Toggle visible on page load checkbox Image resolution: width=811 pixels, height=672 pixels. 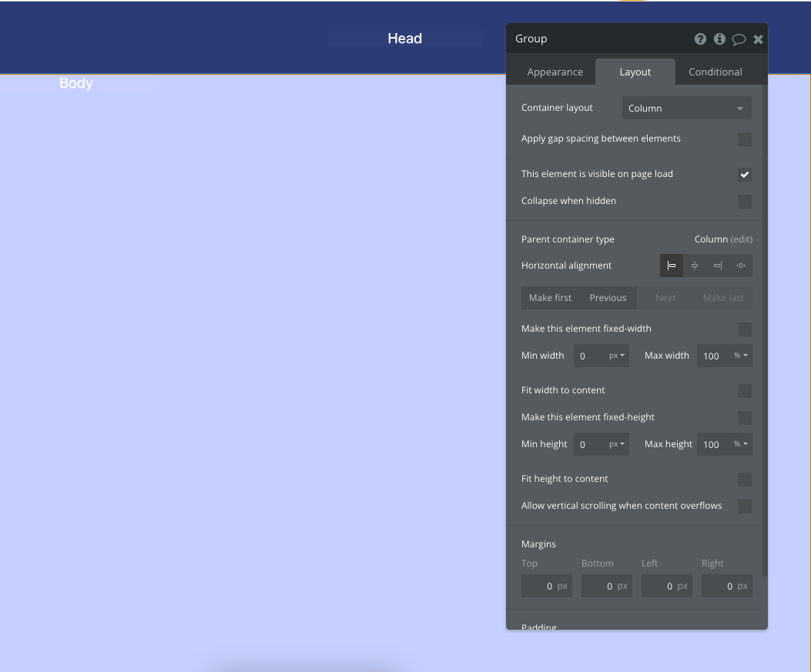point(744,175)
